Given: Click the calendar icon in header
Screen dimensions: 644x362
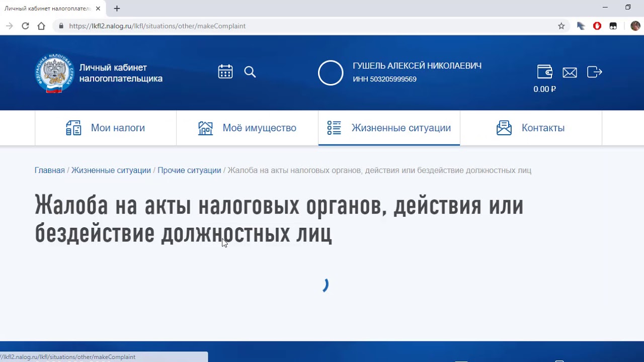Looking at the screenshot, I should click(x=225, y=72).
